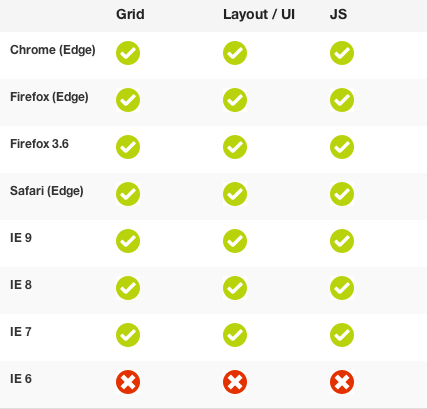This screenshot has height=409, width=427.
Task: Click the IE 7 Grid checkmark icon
Action: [x=128, y=335]
